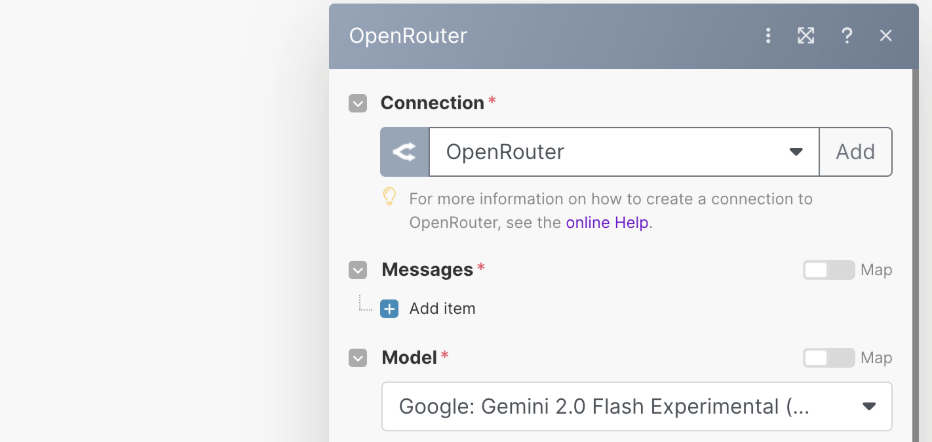Image resolution: width=932 pixels, height=442 pixels.
Task: Open the Gemini 2.0 Flash model dropdown
Action: tap(637, 407)
